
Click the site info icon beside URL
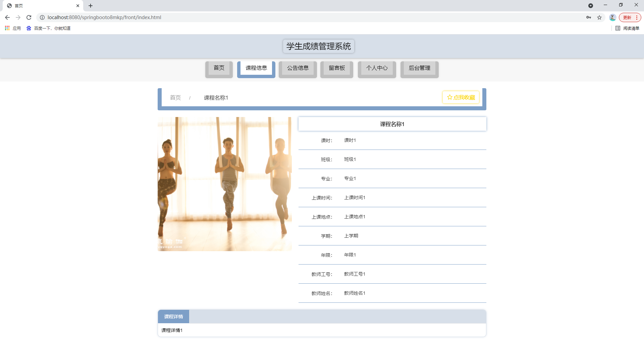[42, 17]
